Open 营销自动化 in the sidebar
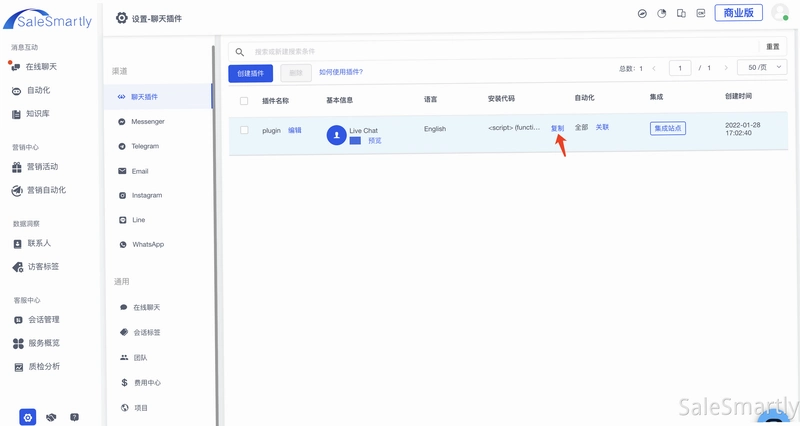The image size is (800, 426). 39,190
